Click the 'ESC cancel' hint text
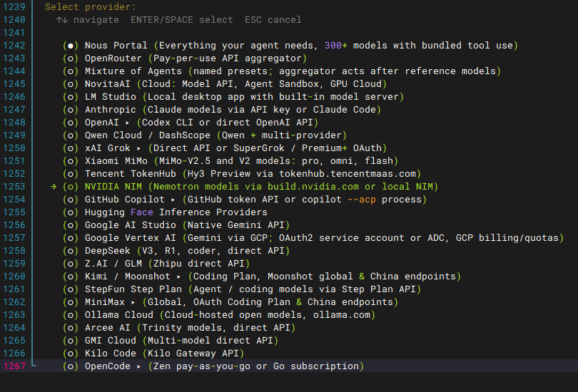 [x=273, y=20]
